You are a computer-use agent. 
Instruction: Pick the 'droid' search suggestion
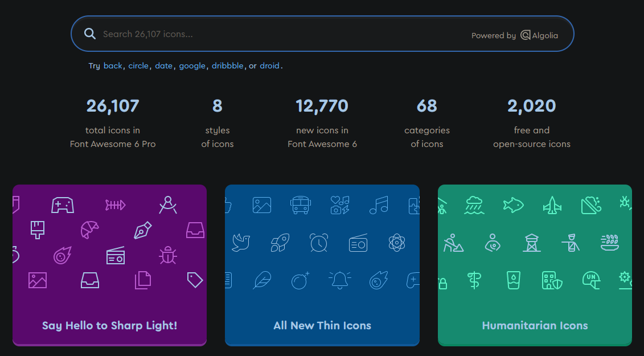[270, 66]
